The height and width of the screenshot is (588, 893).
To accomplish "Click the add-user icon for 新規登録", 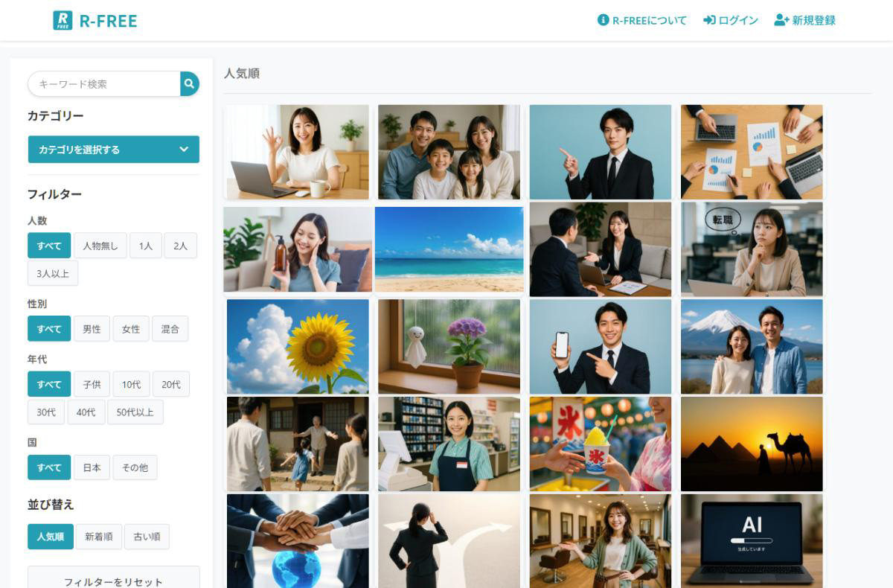I will point(781,20).
